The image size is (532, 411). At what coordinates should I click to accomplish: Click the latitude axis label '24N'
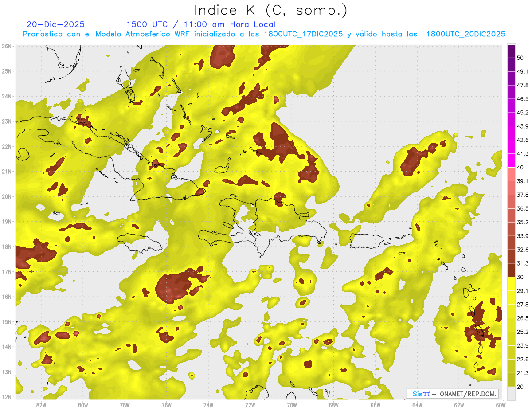coord(6,96)
